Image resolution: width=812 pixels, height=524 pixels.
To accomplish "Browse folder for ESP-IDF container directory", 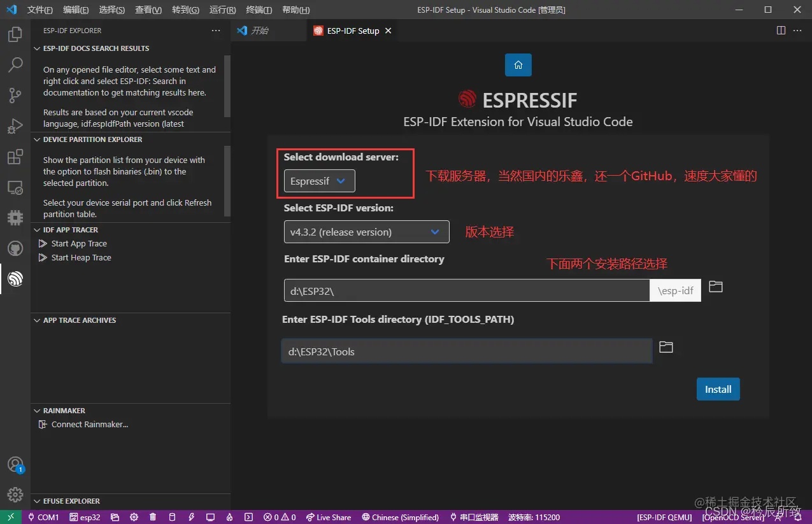I will 716,287.
